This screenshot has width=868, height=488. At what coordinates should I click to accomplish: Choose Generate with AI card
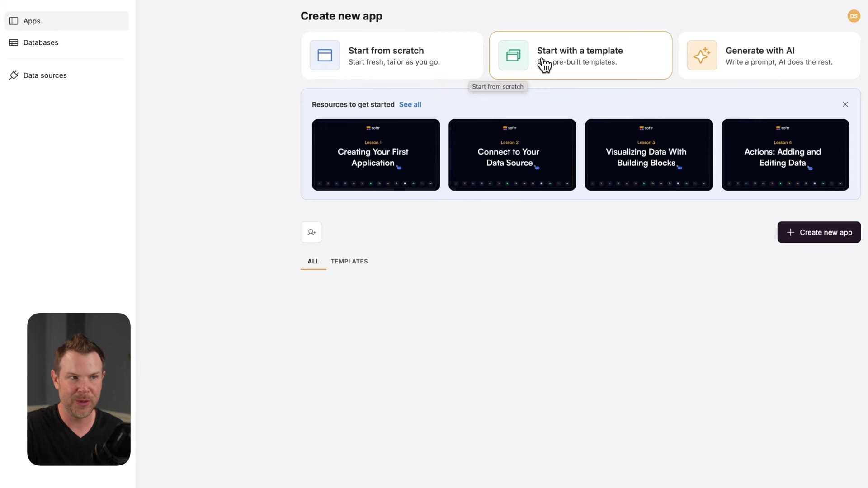tap(769, 55)
